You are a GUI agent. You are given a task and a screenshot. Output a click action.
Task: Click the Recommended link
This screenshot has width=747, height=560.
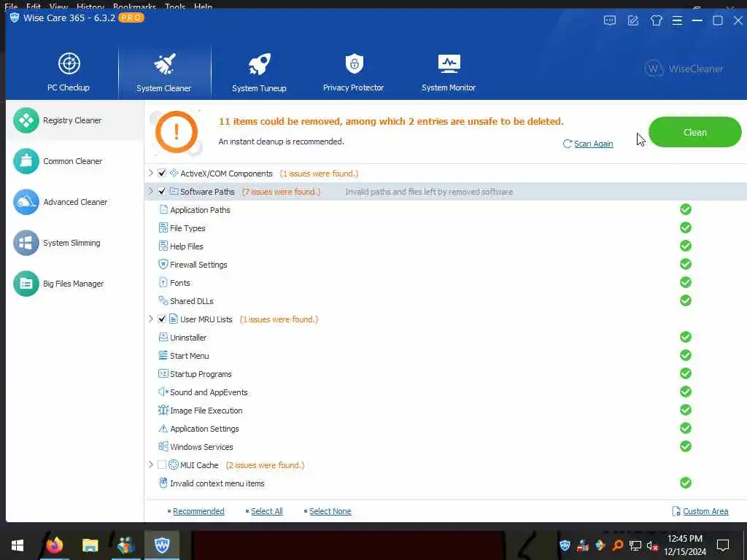pos(198,511)
